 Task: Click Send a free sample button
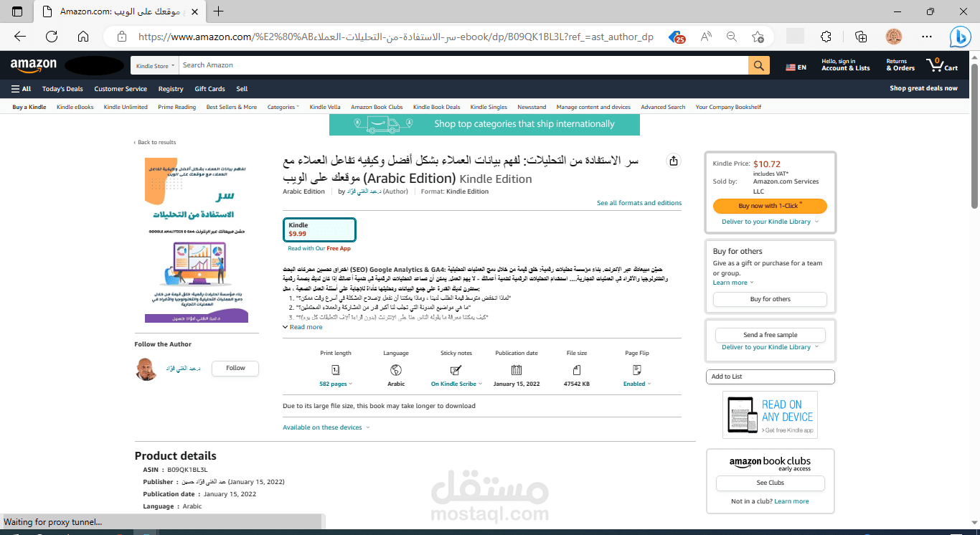[x=770, y=335]
